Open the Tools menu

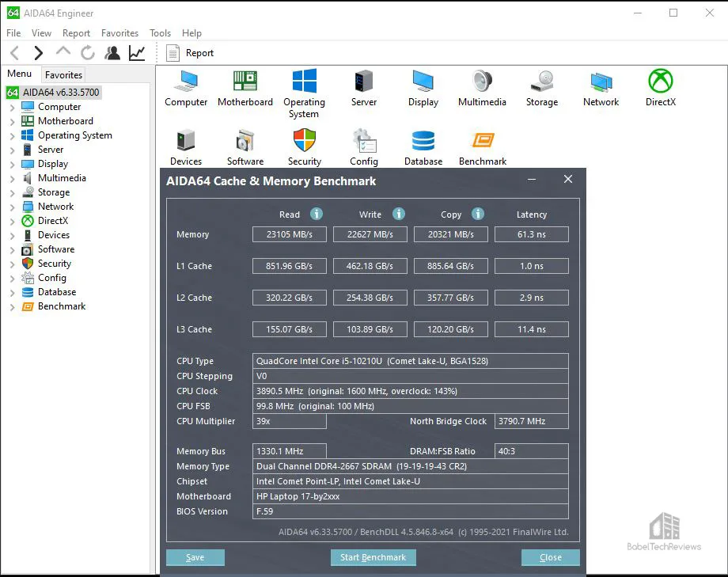[160, 33]
